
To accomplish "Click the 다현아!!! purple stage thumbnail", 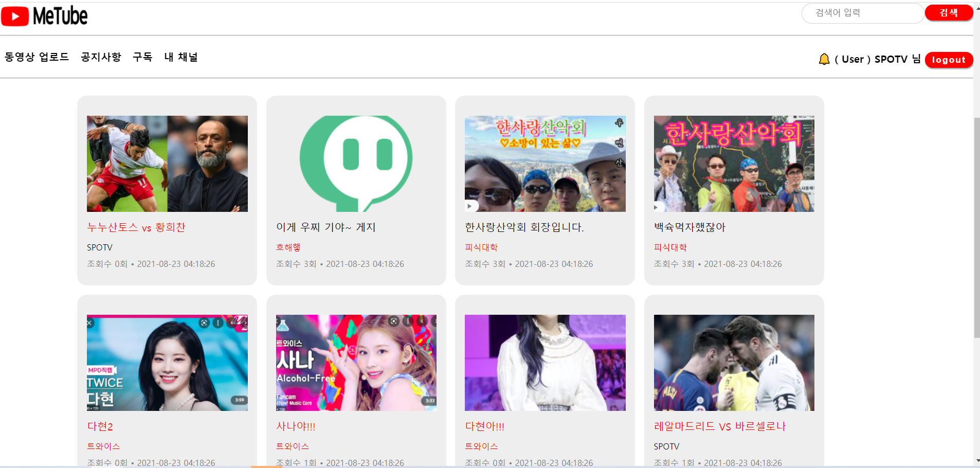I will point(545,363).
